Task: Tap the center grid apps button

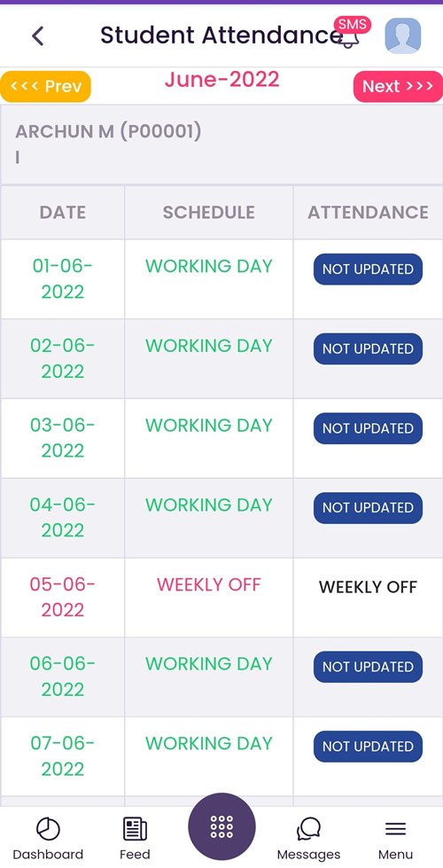Action: coord(221,826)
